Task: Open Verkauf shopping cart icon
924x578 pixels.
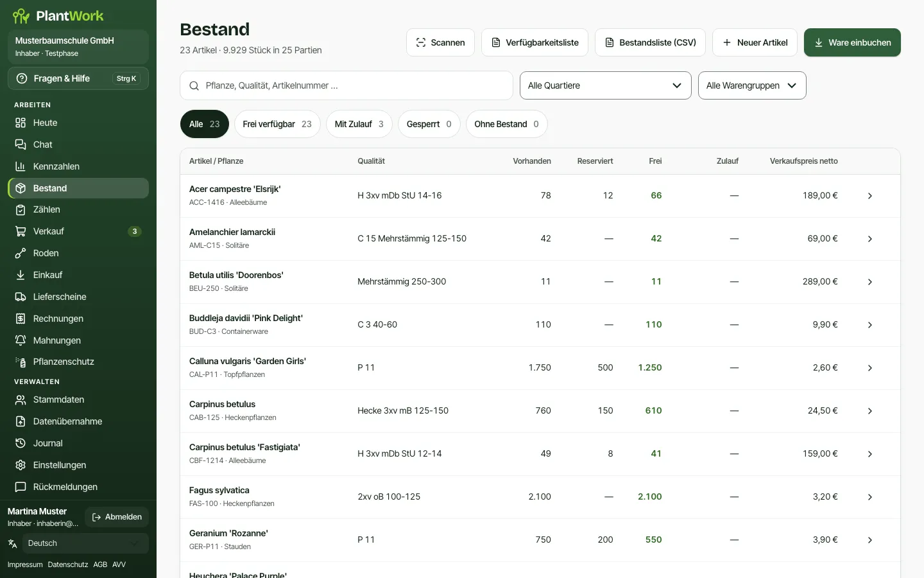Action: 21,231
